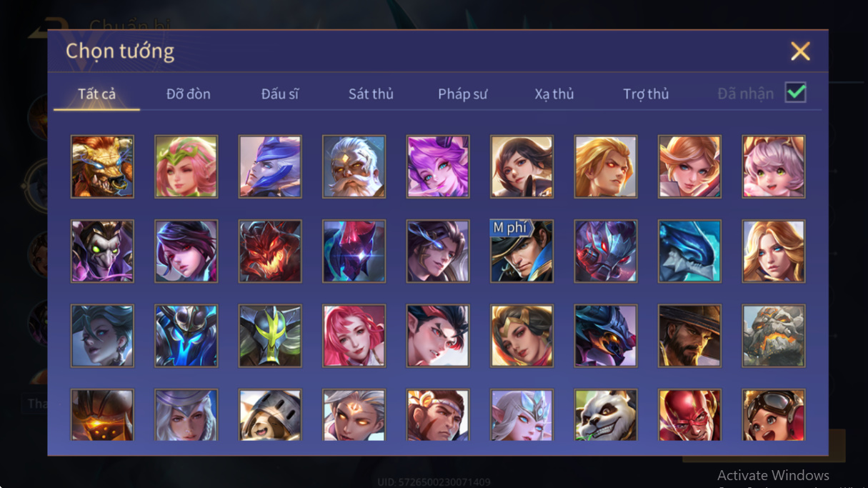
Task: Switch to the "Đỡ đòn" tab
Action: tap(189, 94)
